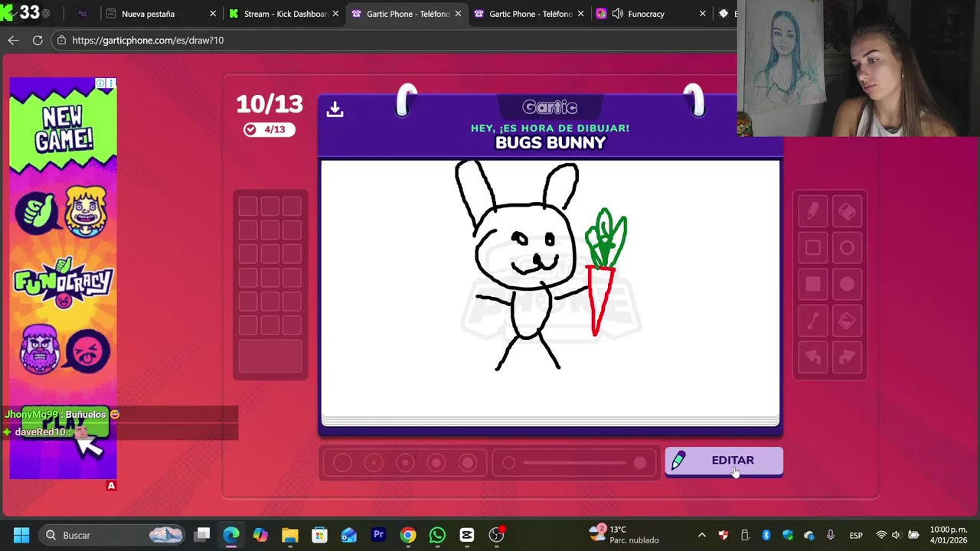980x551 pixels.
Task: Open Microsoft Store from the taskbar
Action: (319, 535)
